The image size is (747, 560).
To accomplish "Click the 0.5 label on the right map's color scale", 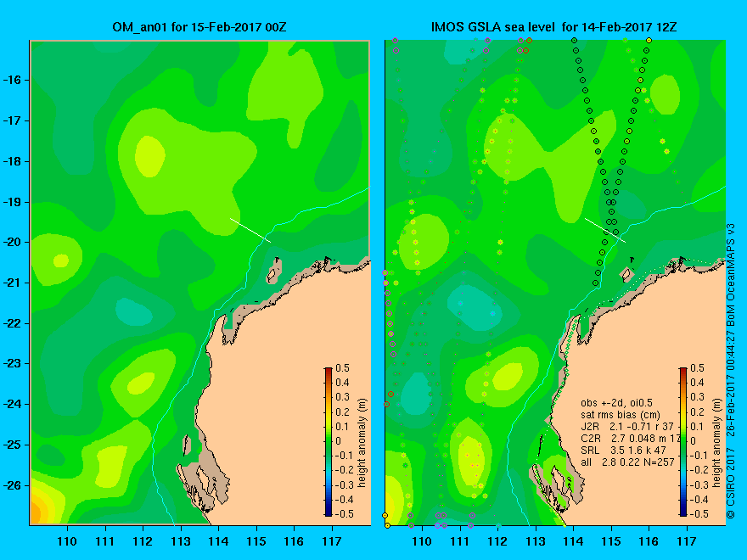I will click(698, 368).
